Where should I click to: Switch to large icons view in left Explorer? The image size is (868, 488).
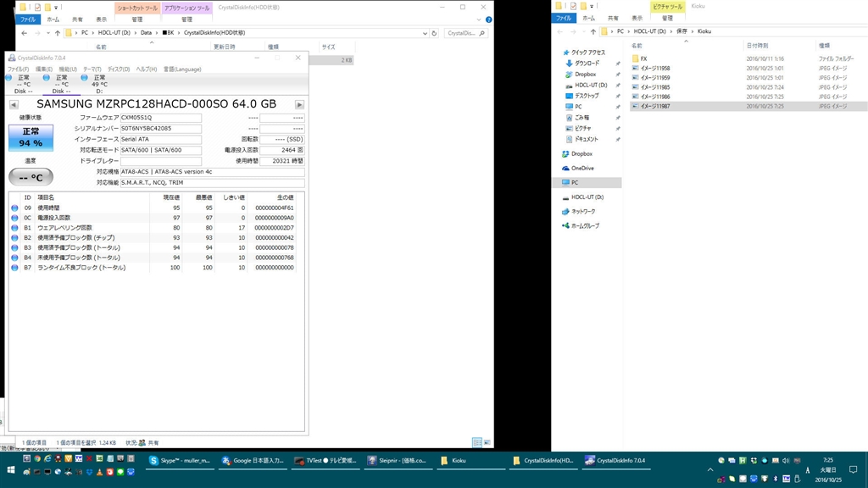click(x=487, y=442)
